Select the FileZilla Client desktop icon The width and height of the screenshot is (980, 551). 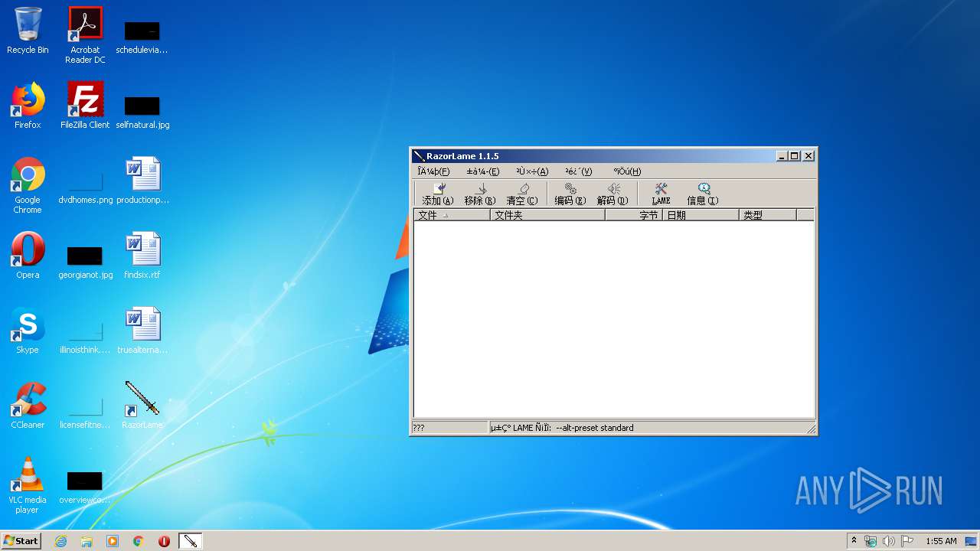coord(85,106)
